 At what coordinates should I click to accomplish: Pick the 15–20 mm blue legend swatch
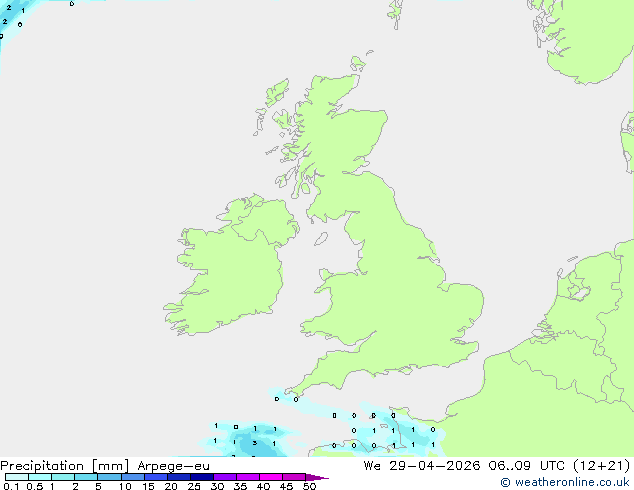(156, 477)
